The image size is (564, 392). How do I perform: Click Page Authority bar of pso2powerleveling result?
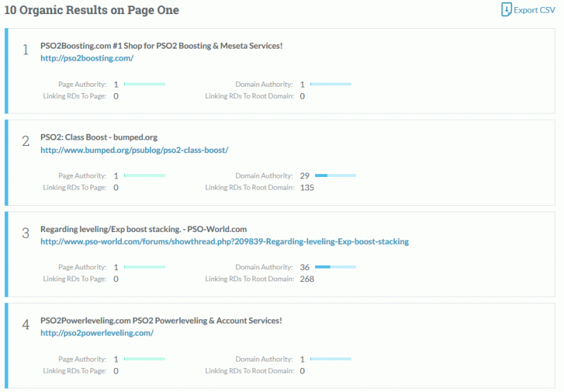[x=145, y=359]
